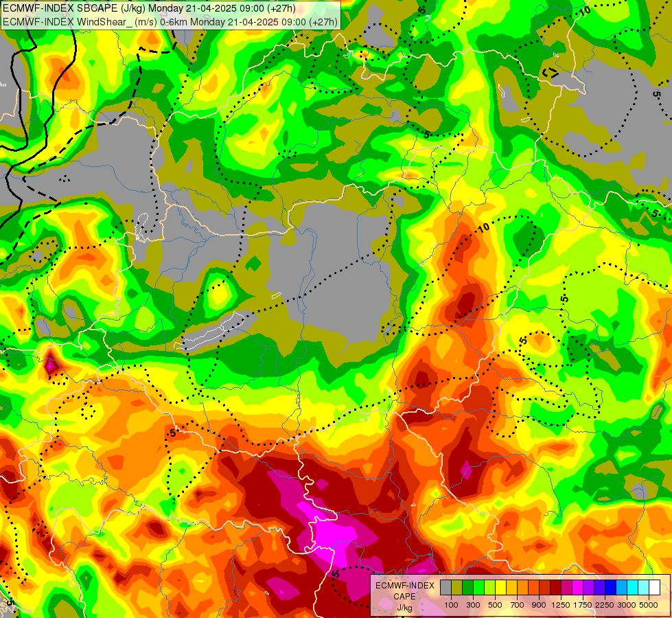Click the legend label 5000

(649, 605)
